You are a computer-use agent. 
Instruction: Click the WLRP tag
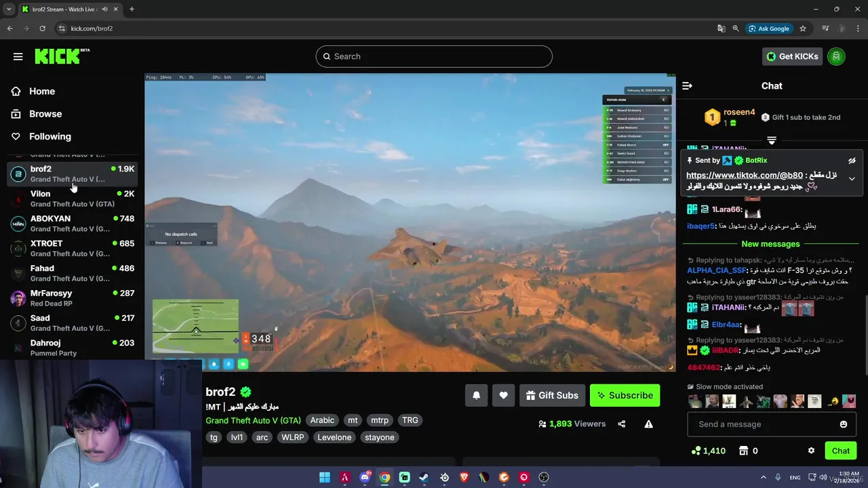click(x=293, y=437)
